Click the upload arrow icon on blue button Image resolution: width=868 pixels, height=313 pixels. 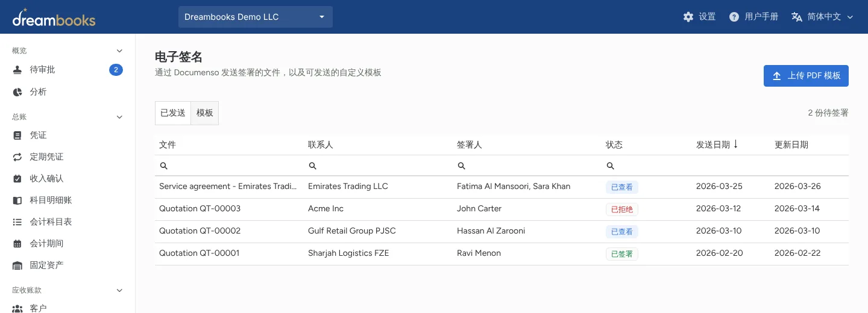coord(777,76)
